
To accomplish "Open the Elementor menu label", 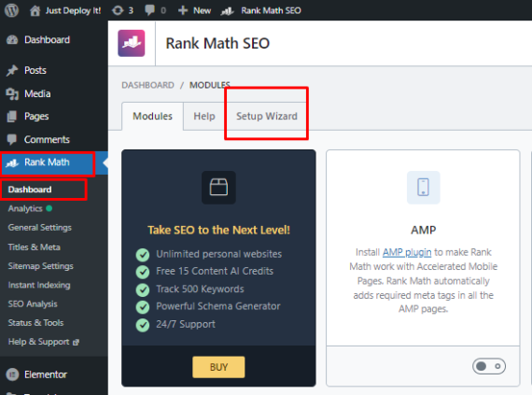I will click(x=46, y=374).
